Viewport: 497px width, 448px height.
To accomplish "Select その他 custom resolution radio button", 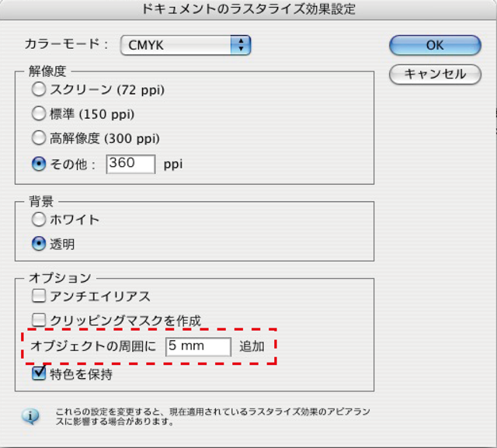I will [x=39, y=164].
